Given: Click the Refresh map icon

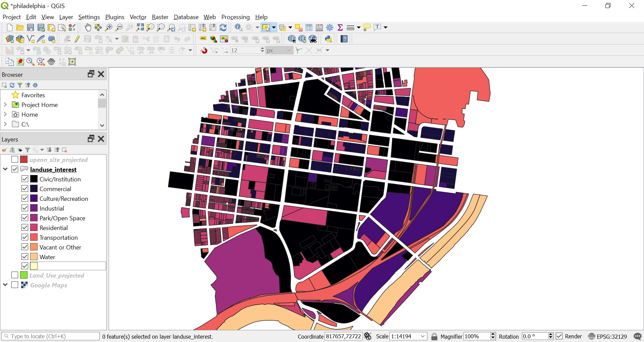Looking at the screenshot, I should [x=223, y=27].
